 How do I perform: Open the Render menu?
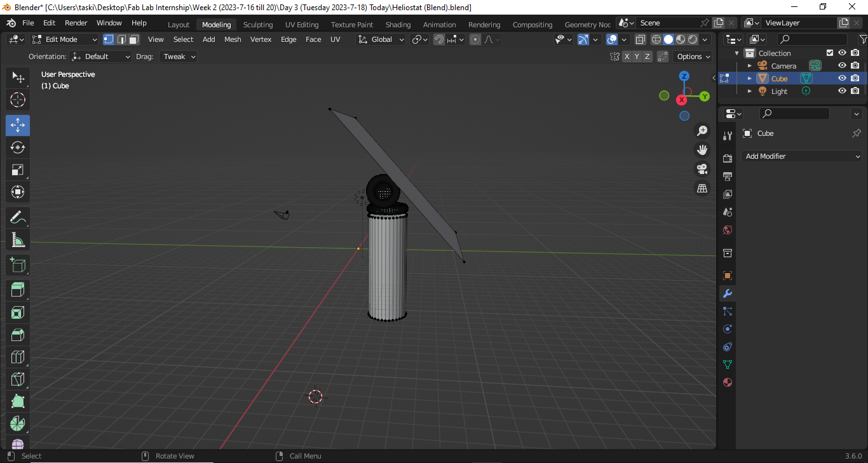76,23
